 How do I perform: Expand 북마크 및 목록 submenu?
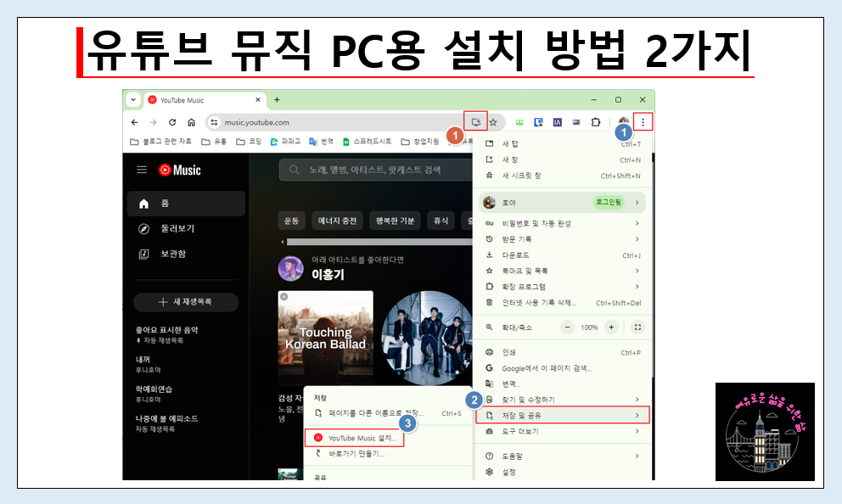[x=562, y=271]
